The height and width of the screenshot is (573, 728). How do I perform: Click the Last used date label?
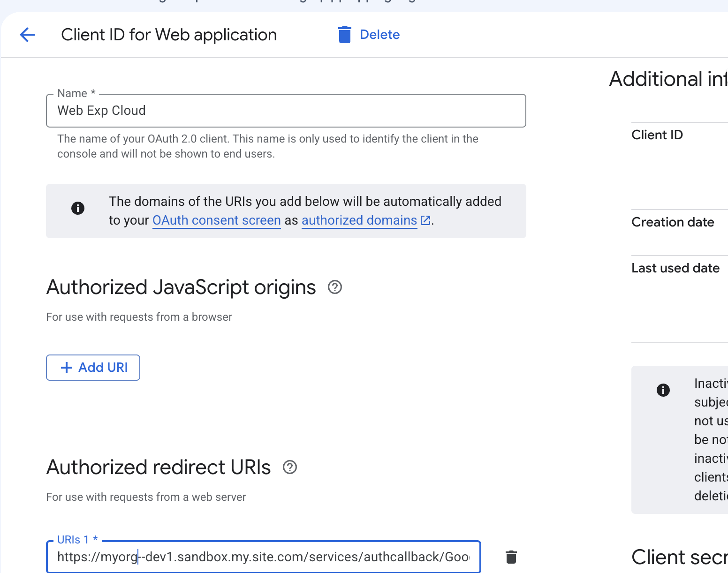coord(675,268)
